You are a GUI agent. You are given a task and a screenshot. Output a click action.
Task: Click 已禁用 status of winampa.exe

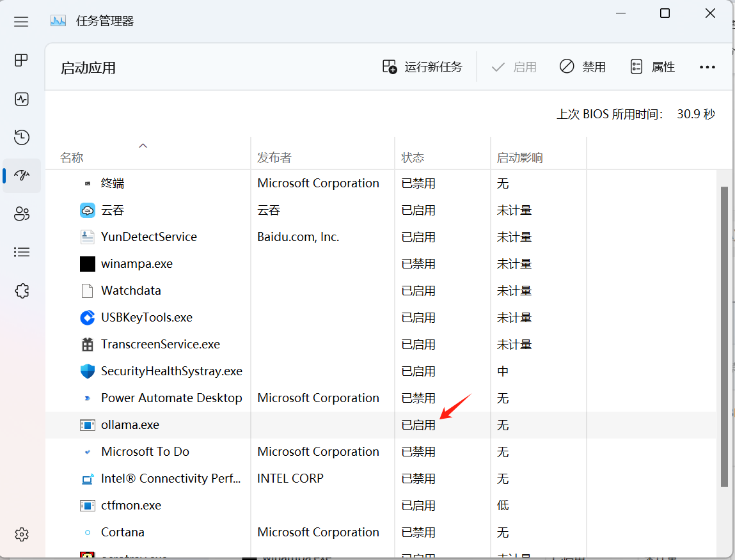[418, 264]
